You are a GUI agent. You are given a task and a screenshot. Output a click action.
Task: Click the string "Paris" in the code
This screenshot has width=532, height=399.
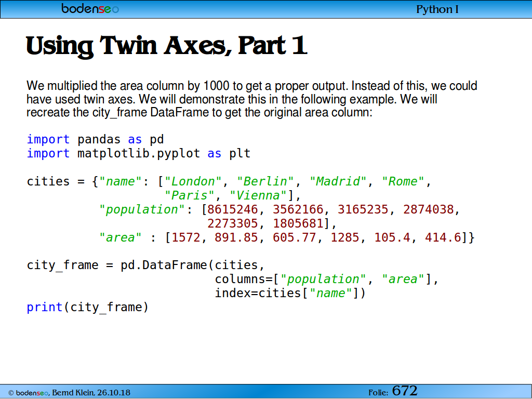189,195
